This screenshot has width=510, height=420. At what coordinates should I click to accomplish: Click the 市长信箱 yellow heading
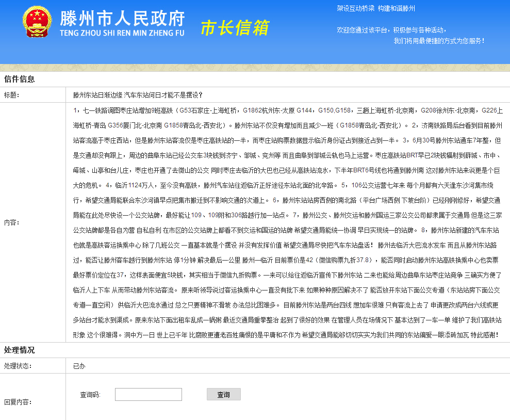pyautogui.click(x=235, y=27)
